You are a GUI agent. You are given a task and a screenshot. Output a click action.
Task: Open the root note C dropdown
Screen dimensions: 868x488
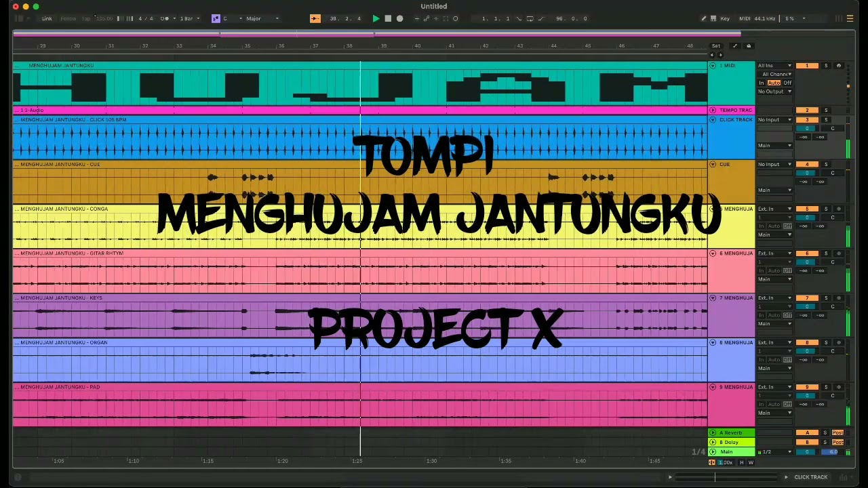tap(233, 18)
